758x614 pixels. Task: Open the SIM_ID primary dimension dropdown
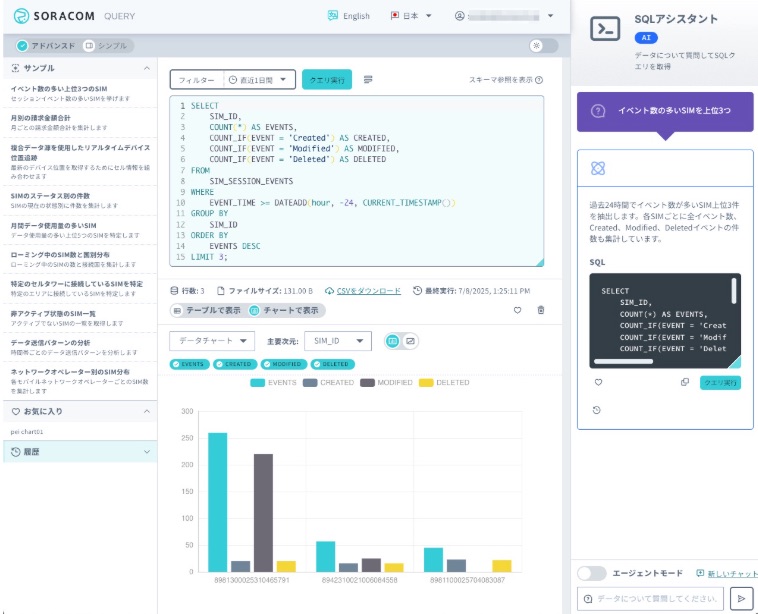[x=337, y=341]
